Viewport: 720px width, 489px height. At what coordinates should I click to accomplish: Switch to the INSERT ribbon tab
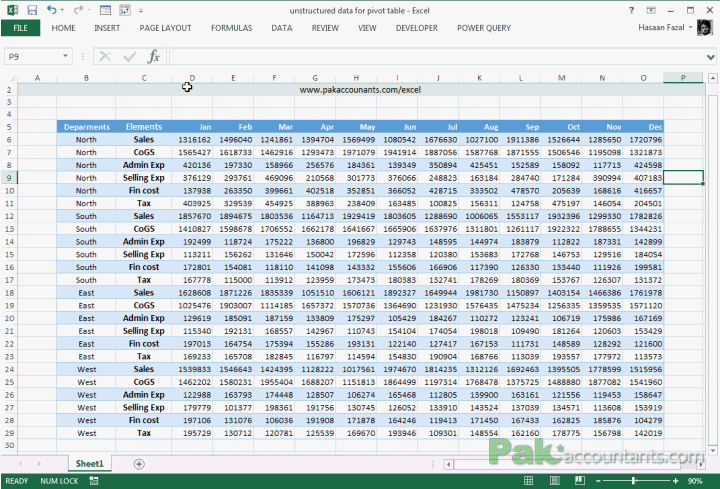point(107,28)
